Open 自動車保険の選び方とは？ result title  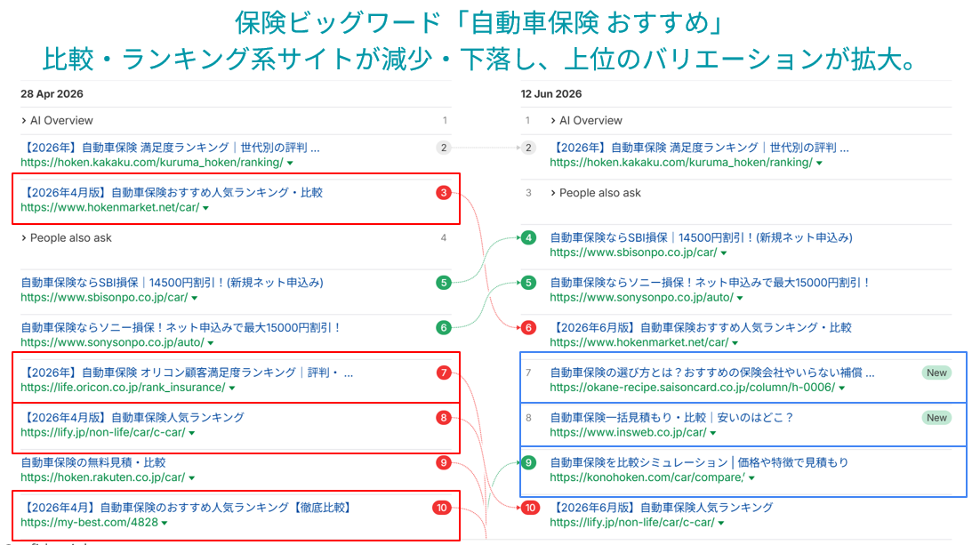[x=711, y=373]
